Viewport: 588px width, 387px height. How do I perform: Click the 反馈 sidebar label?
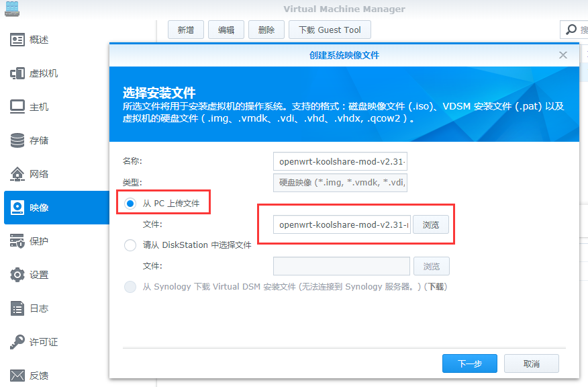pos(39,376)
